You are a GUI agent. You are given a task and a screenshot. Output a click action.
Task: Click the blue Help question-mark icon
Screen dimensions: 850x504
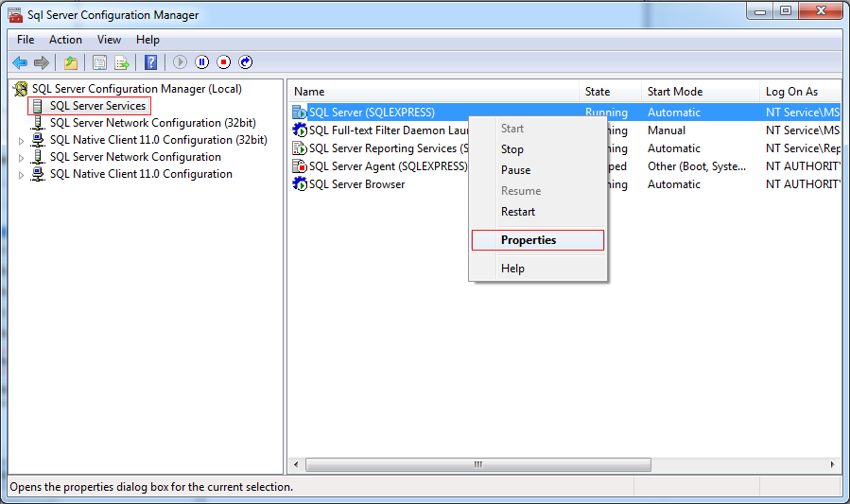click(x=150, y=62)
